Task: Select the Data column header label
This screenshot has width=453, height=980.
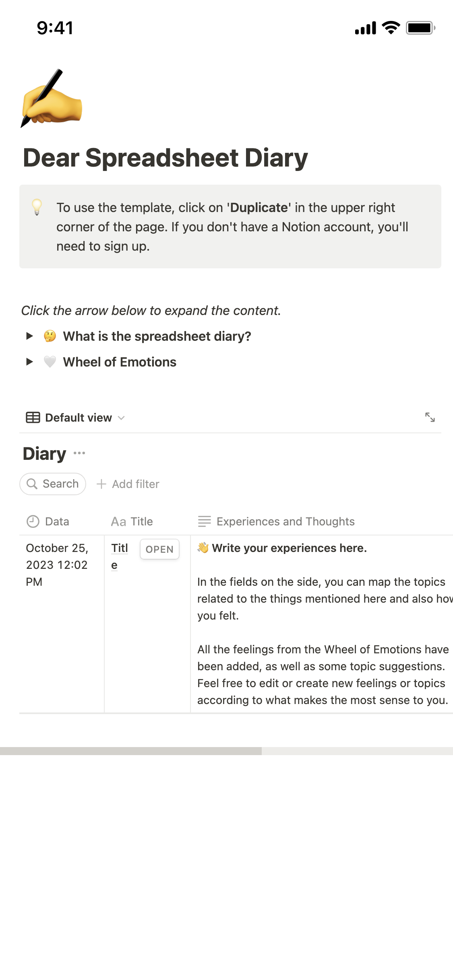Action: point(57,521)
